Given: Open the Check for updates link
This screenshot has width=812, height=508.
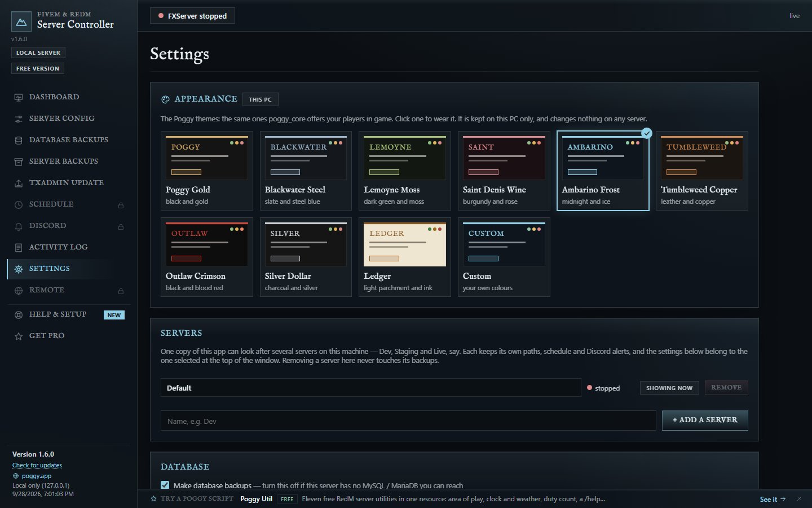Looking at the screenshot, I should 37,465.
